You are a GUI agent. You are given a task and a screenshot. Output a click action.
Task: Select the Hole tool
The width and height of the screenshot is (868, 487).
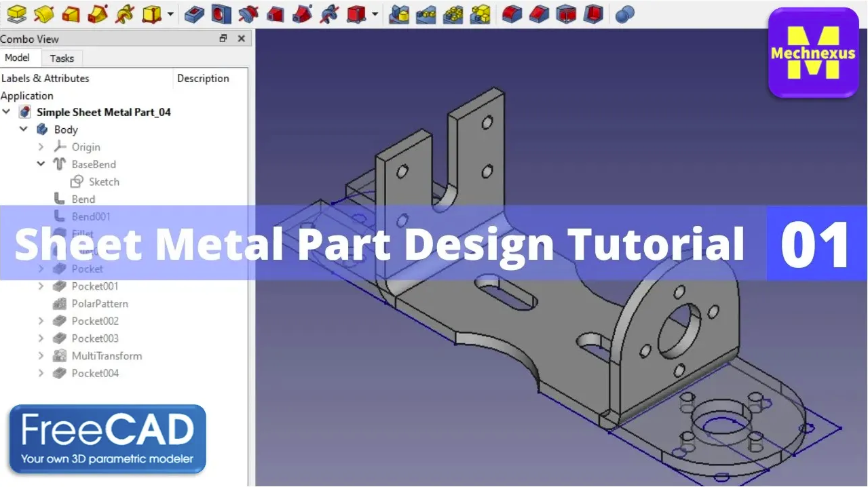220,14
